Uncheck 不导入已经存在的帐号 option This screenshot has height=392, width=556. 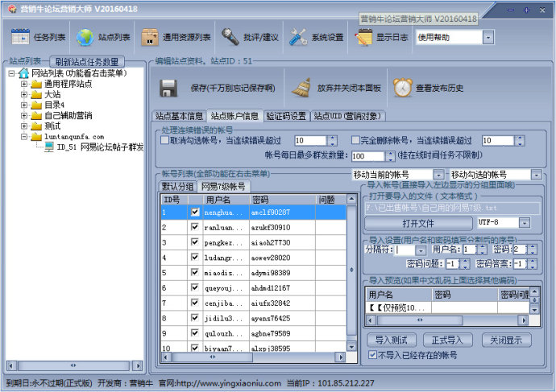(x=371, y=355)
